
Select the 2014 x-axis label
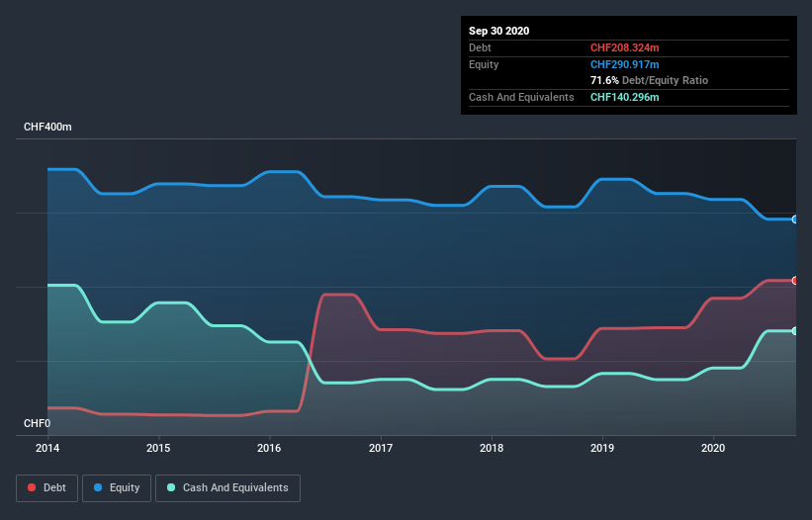tap(47, 448)
